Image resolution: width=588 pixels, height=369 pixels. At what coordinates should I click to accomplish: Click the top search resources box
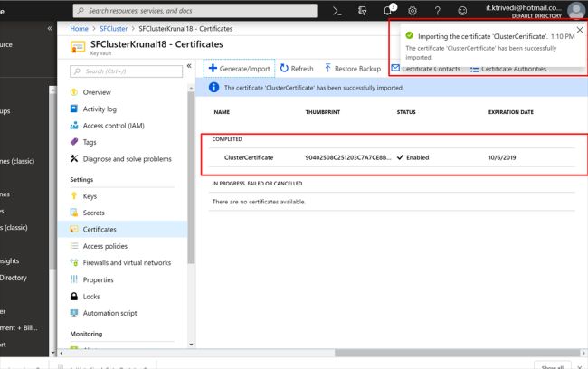195,11
